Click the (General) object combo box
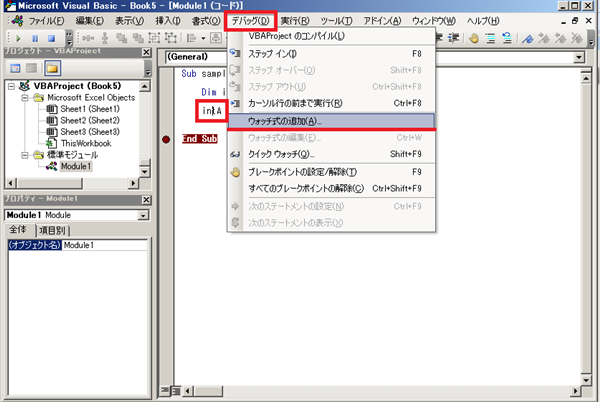 click(x=196, y=57)
